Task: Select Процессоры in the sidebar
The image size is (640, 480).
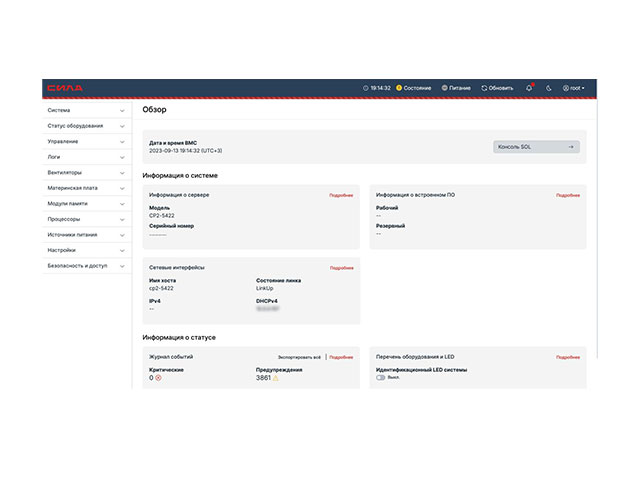Action: coord(85,219)
